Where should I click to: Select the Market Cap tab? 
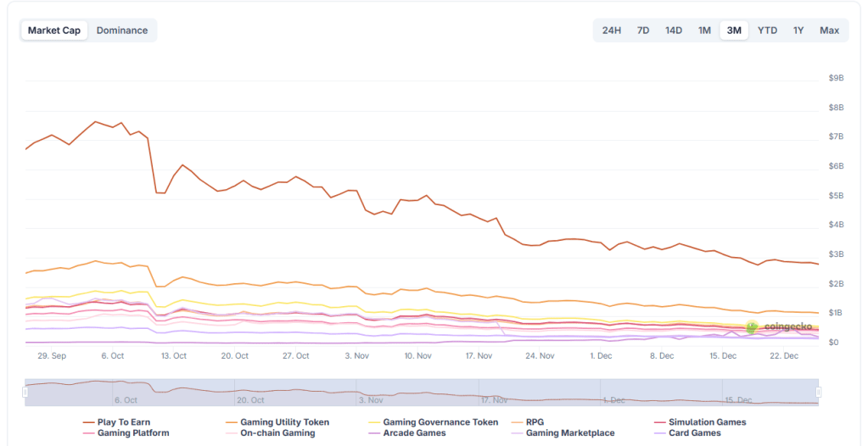tap(54, 31)
